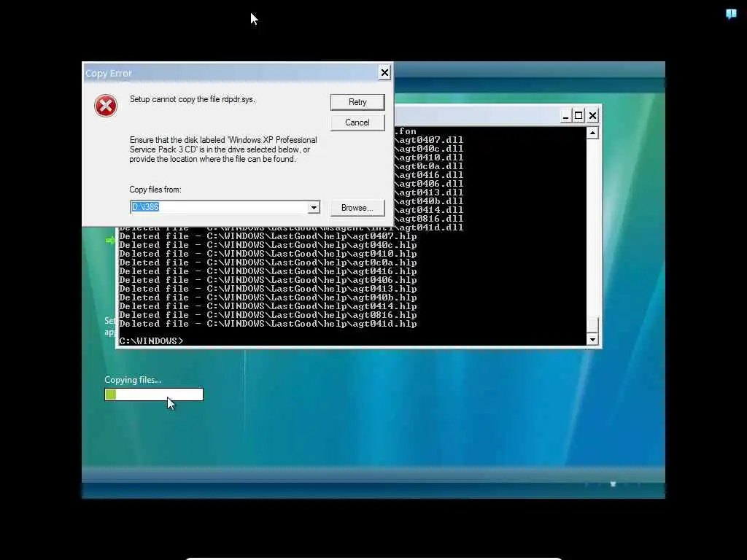The image size is (747, 560).
Task: Click the 'Copy files from:' label
Action: point(155,190)
